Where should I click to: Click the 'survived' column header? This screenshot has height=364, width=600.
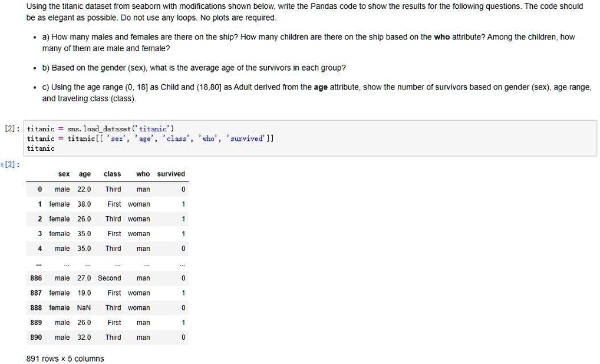click(x=171, y=174)
